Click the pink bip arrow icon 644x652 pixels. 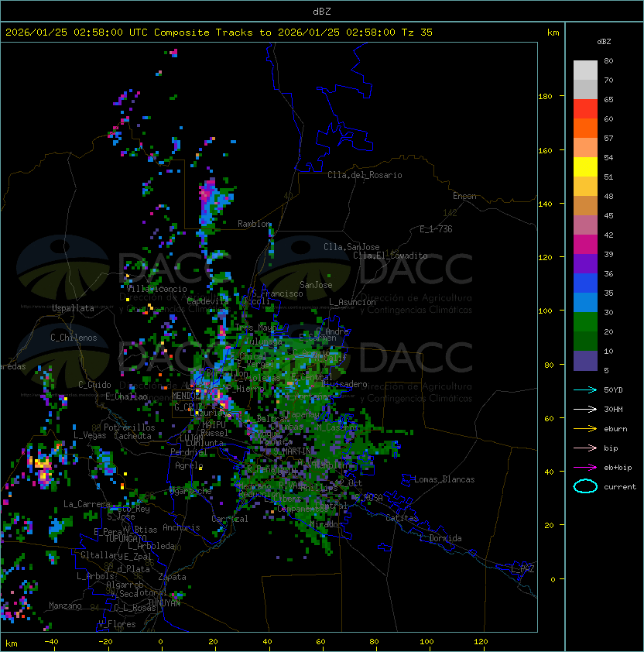(585, 448)
